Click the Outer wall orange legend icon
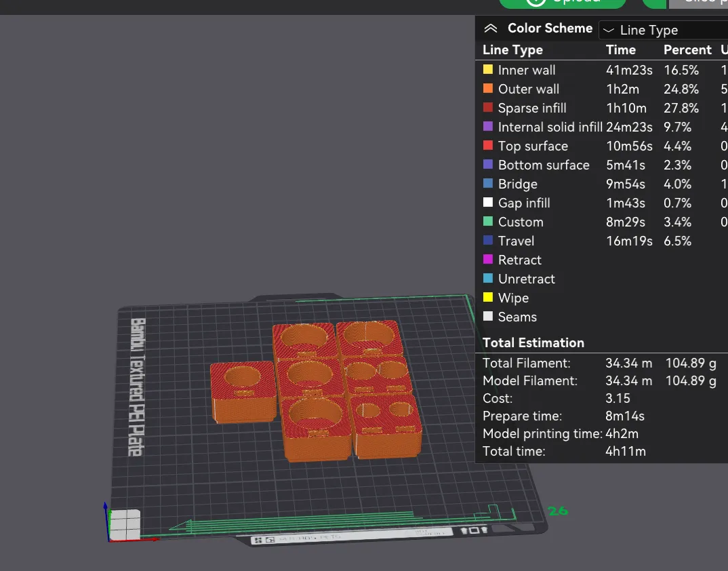Screen dimensions: 728x571 coord(487,89)
